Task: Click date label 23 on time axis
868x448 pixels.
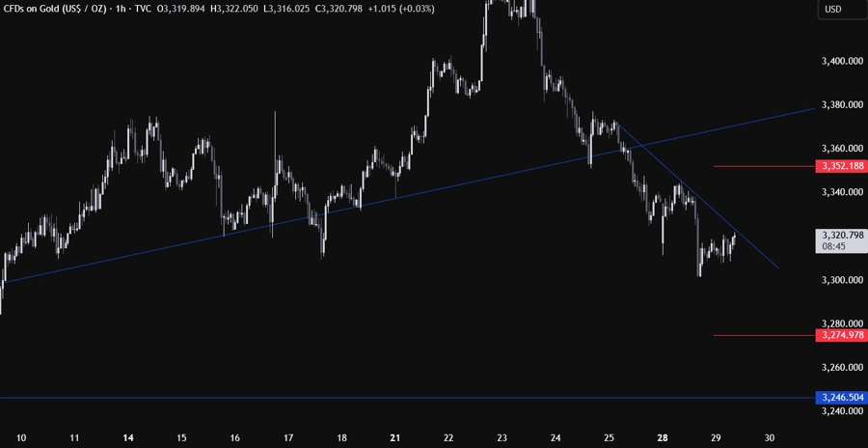Action: [502, 437]
